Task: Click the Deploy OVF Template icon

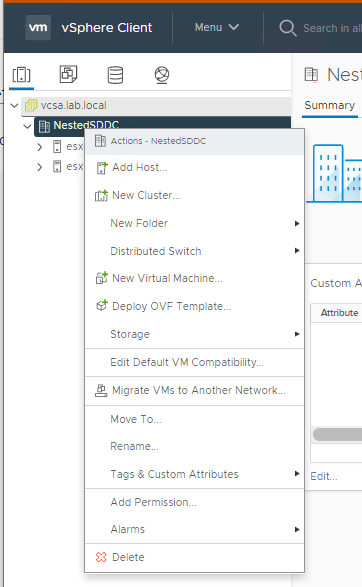Action: point(101,305)
